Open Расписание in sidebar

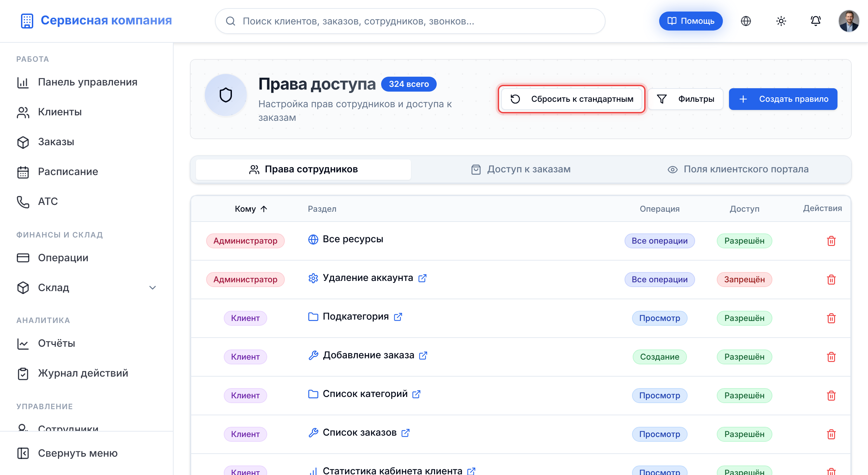coord(86,172)
